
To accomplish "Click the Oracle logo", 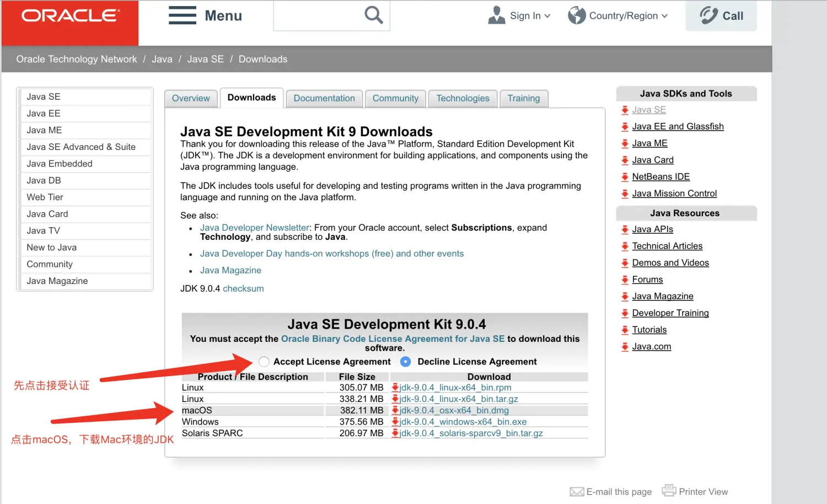I will point(70,15).
